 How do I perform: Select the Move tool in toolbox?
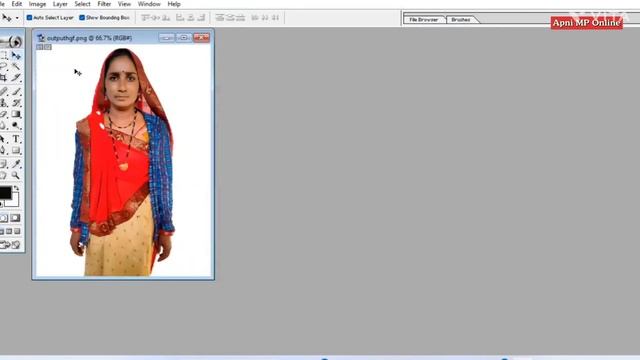click(x=16, y=56)
